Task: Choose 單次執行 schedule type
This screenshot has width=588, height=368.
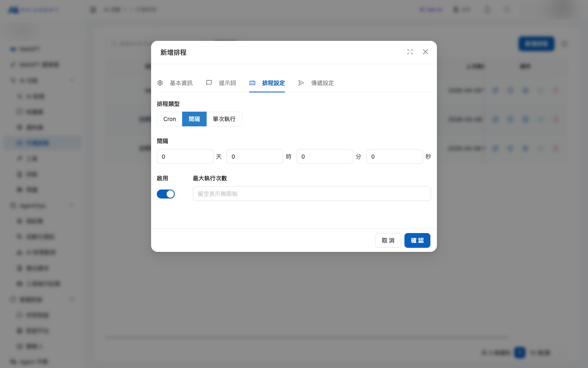Action: [224, 119]
